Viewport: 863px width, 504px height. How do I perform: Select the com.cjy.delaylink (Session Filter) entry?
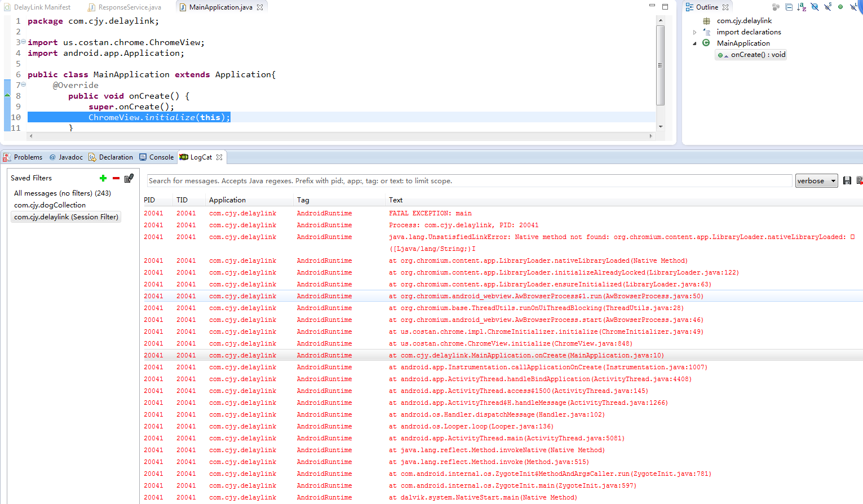(x=67, y=217)
